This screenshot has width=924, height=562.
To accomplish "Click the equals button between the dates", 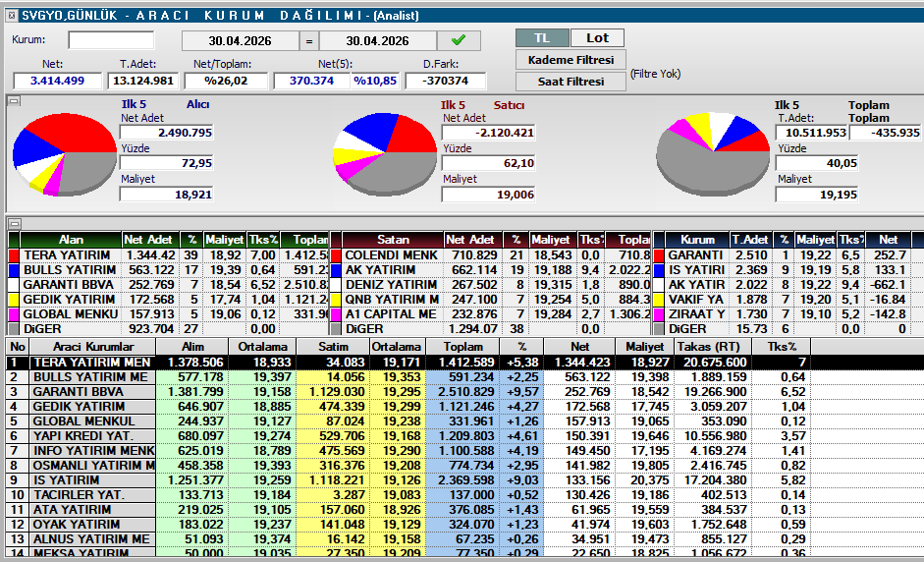I will click(309, 41).
